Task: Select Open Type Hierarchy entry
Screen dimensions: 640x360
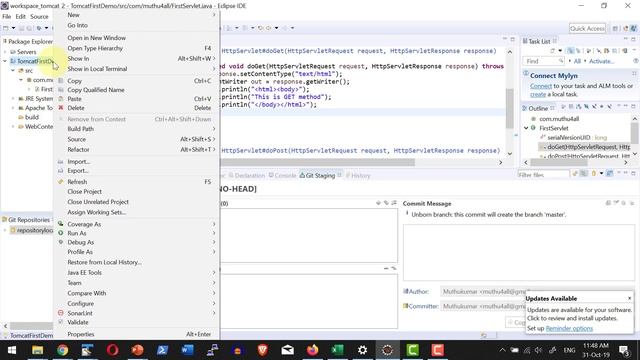Action: [x=95, y=48]
